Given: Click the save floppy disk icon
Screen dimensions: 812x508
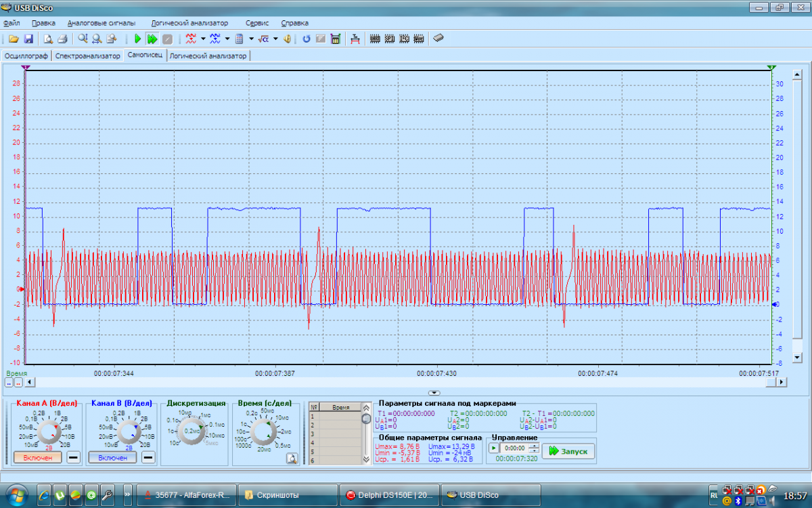Looking at the screenshot, I should [28, 39].
